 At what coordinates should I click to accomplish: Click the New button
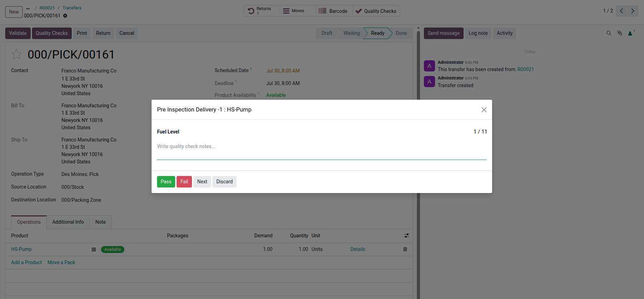point(14,12)
